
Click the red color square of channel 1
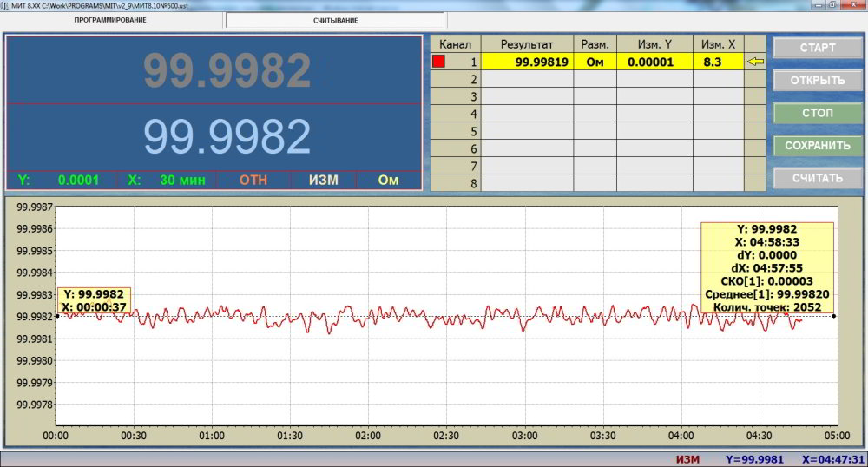pyautogui.click(x=438, y=62)
